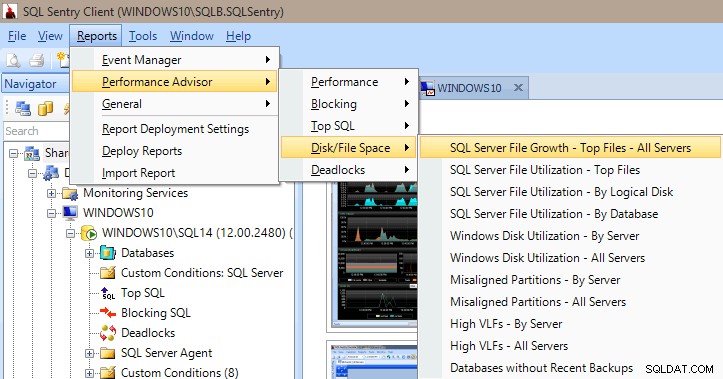The image size is (723, 379).
Task: Expand the Monitoring Services tree node
Action: coord(52,193)
